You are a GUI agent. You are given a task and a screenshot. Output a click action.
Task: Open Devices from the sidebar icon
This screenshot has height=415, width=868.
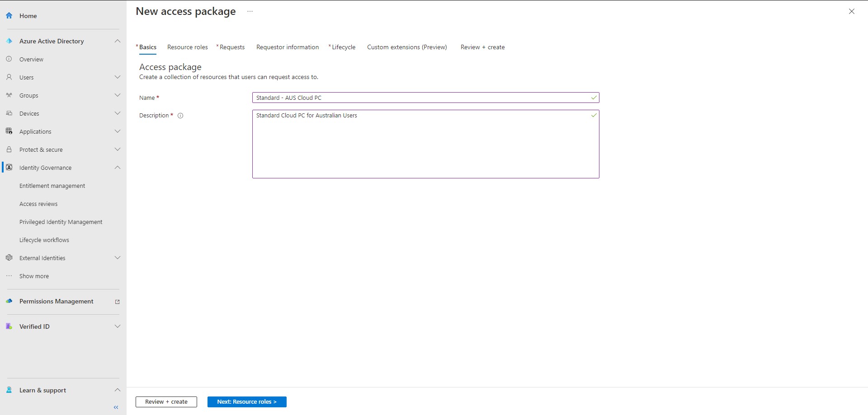(9, 113)
